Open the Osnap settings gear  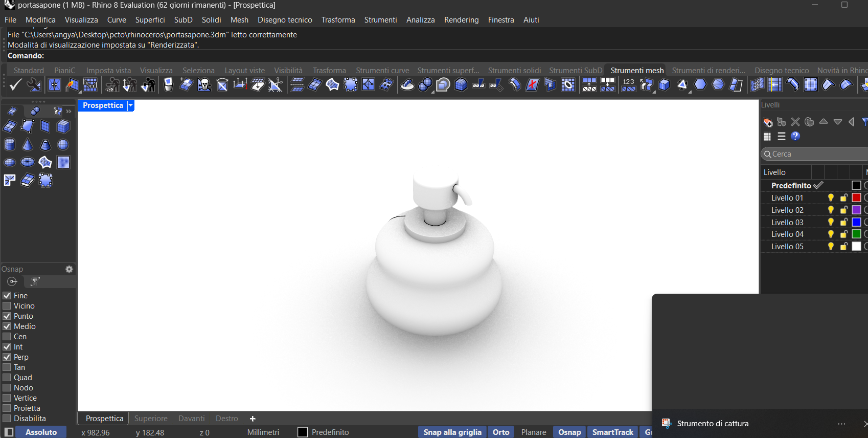(x=69, y=269)
